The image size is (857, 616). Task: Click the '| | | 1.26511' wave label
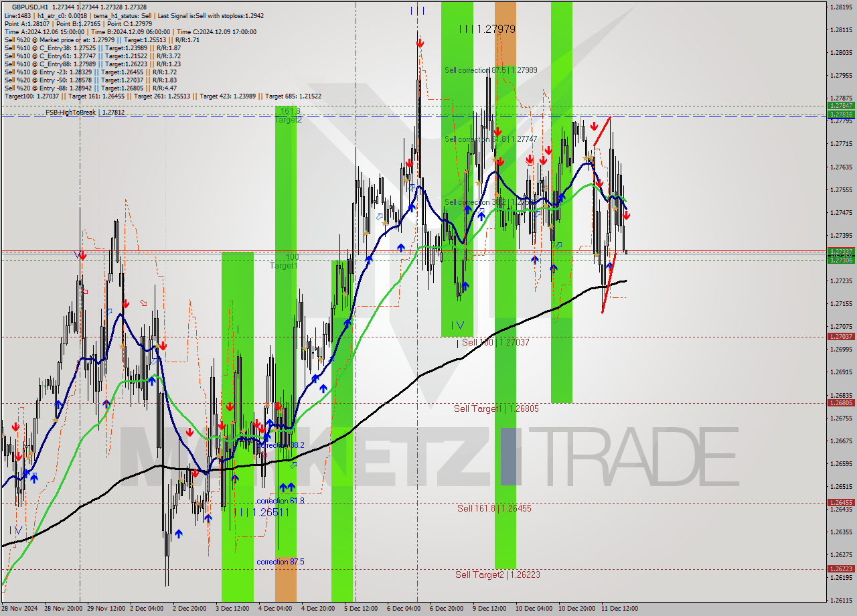pyautogui.click(x=262, y=512)
